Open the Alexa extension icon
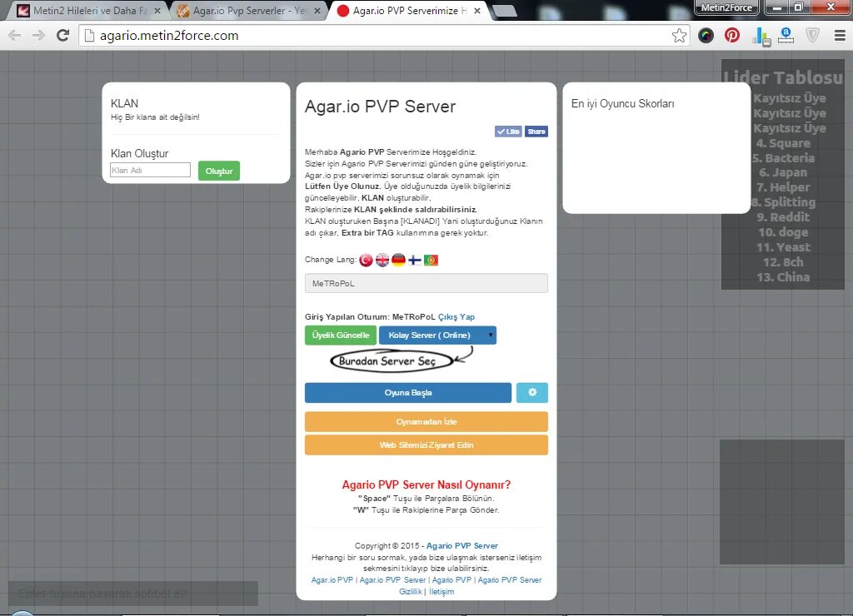The image size is (853, 616). click(x=786, y=36)
